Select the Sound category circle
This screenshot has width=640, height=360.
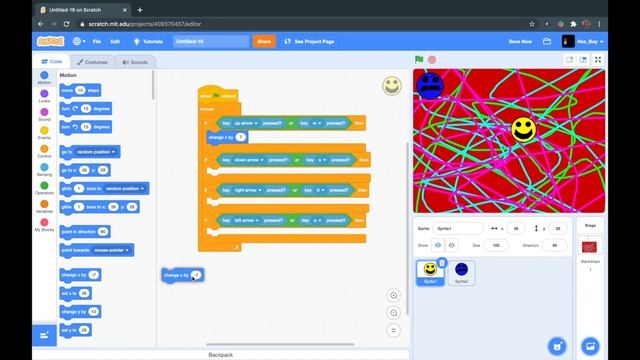click(44, 112)
